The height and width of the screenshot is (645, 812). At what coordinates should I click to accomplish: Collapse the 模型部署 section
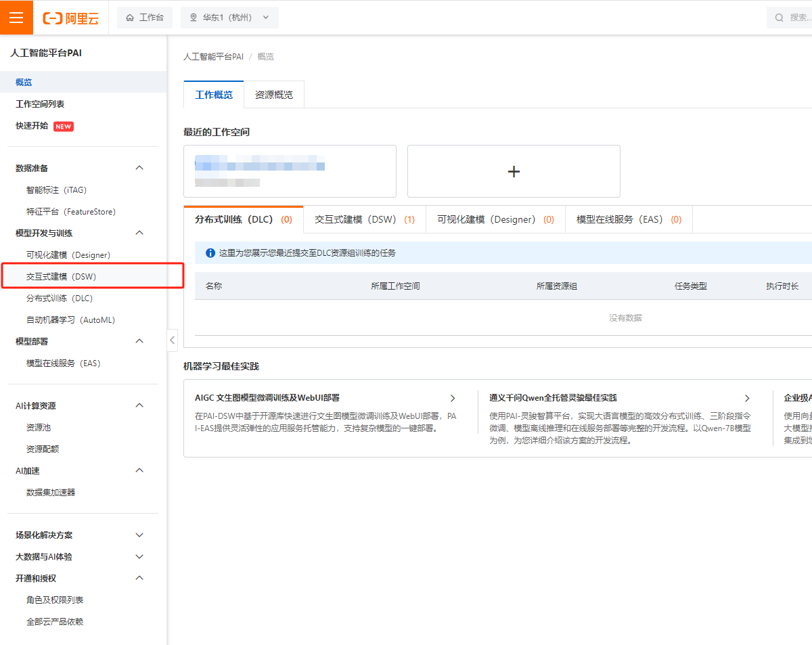(x=139, y=341)
